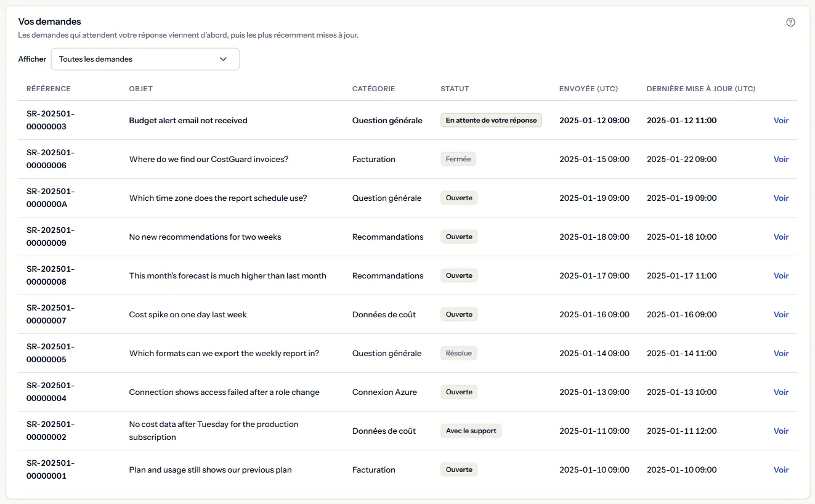Open the help icon beside Vos demandes
815x504 pixels.
click(x=791, y=22)
